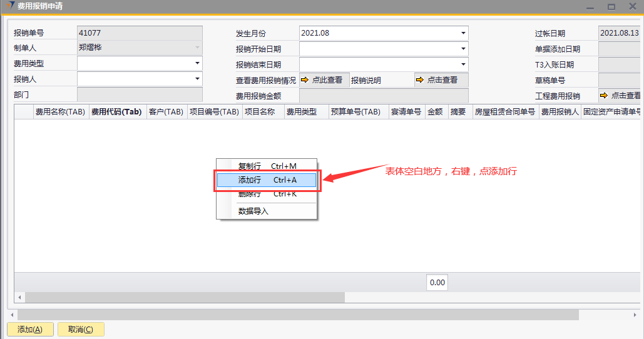The image size is (644, 339).
Task: Click the 费用代码(Tab) column header
Action: (x=116, y=112)
